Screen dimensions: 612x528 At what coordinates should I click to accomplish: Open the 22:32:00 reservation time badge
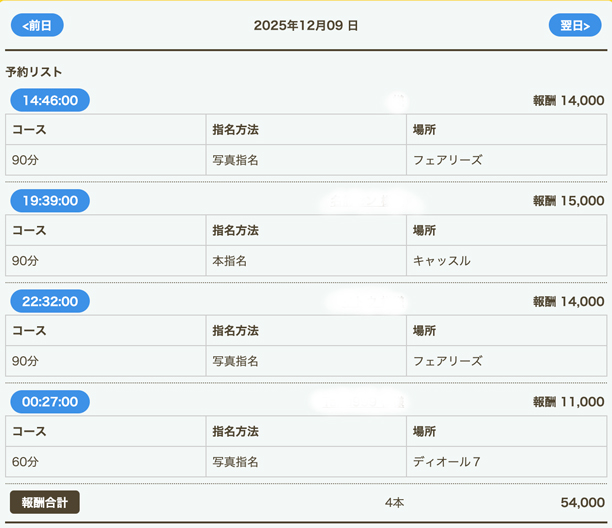(x=50, y=301)
